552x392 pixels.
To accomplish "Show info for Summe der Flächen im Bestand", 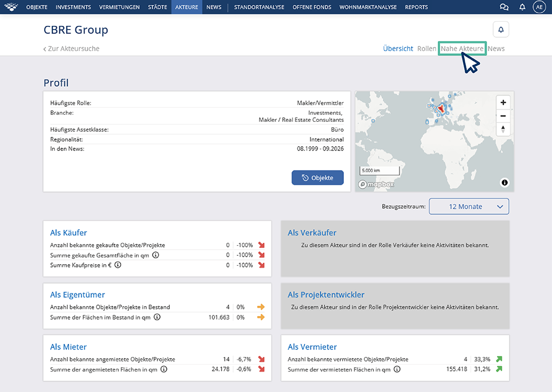I will tap(157, 317).
